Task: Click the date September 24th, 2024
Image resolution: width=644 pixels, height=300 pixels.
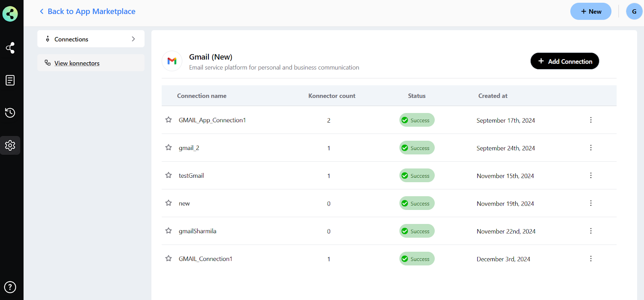Action: coord(506,148)
